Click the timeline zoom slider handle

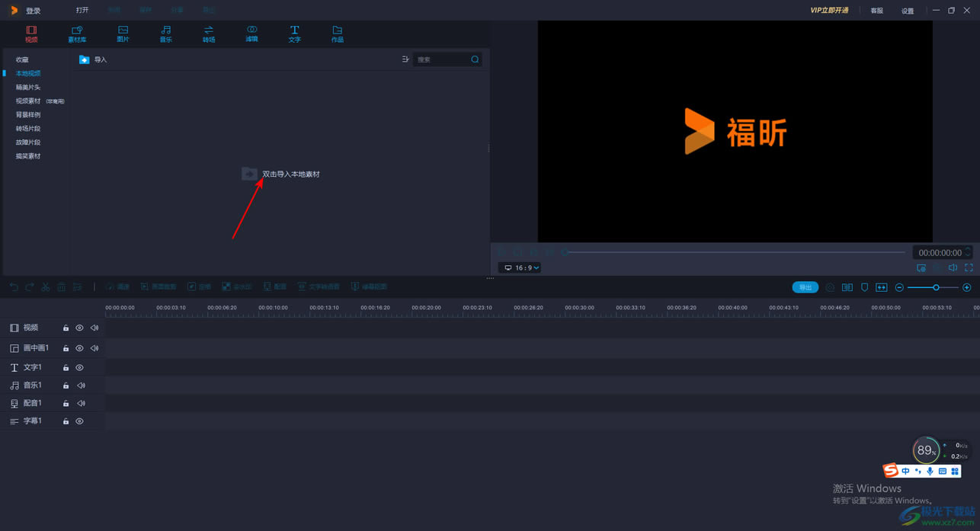(936, 287)
